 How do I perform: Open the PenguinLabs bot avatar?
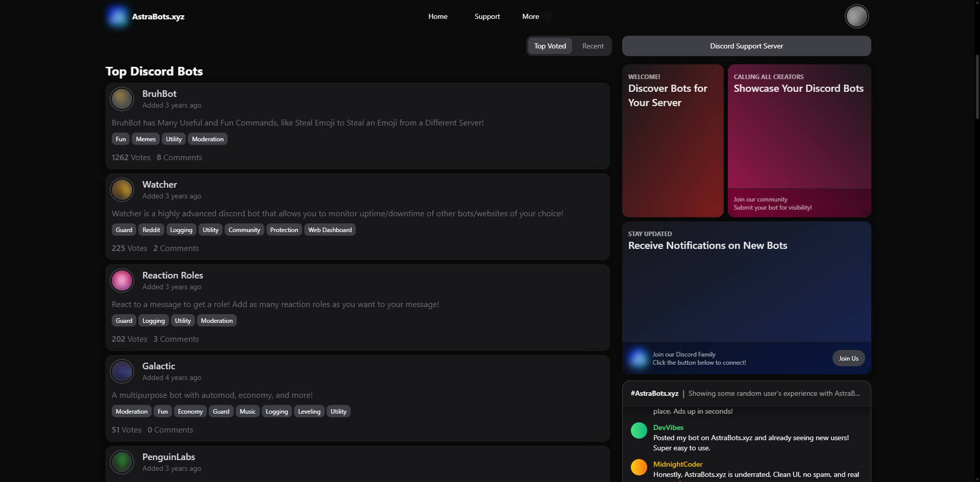click(122, 462)
